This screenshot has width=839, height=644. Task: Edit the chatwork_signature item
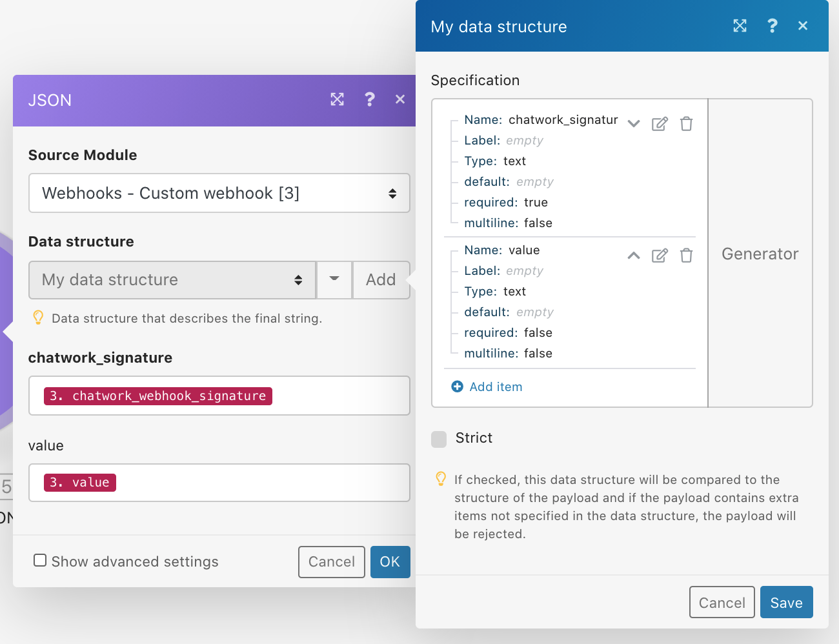pos(660,124)
